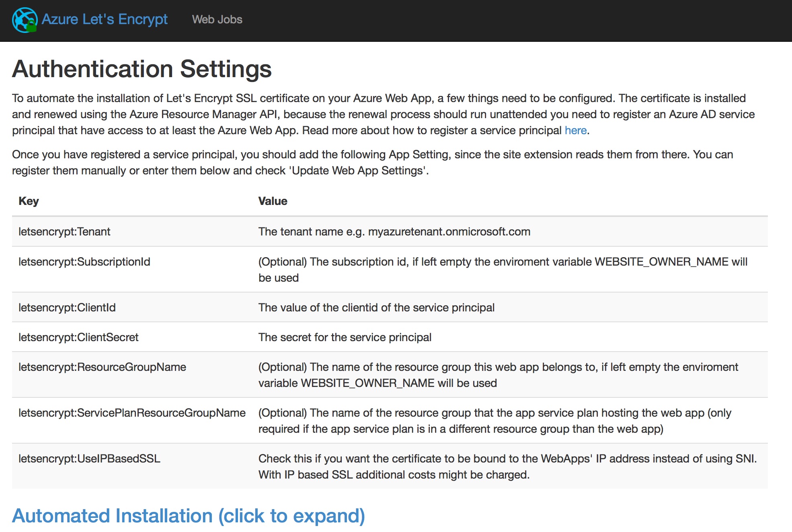Click the 'secret for the service principal' value
Screen dimensions: 792x532
pyautogui.click(x=345, y=338)
